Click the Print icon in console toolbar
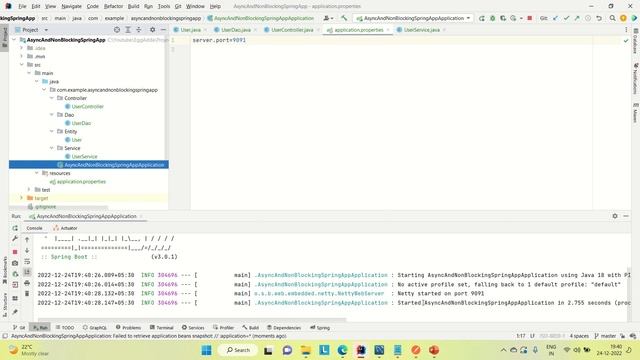Image resolution: width=640 pixels, height=360 pixels. (27, 283)
